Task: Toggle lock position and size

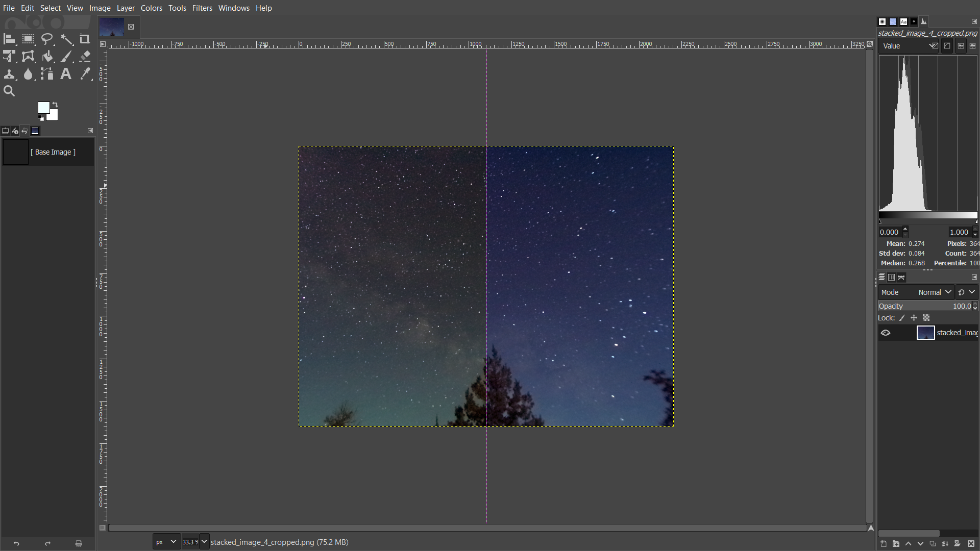Action: (x=914, y=318)
